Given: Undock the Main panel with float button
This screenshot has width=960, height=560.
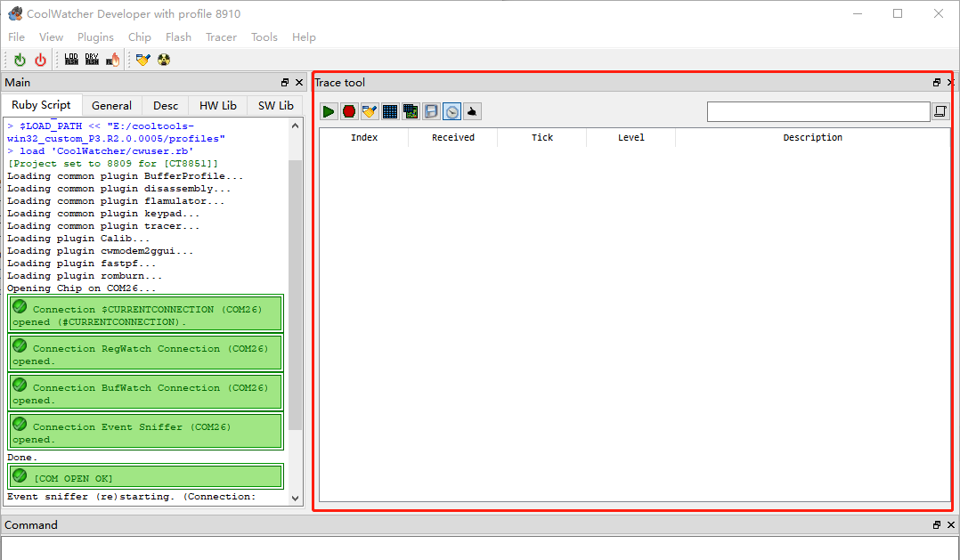Looking at the screenshot, I should pyautogui.click(x=285, y=83).
